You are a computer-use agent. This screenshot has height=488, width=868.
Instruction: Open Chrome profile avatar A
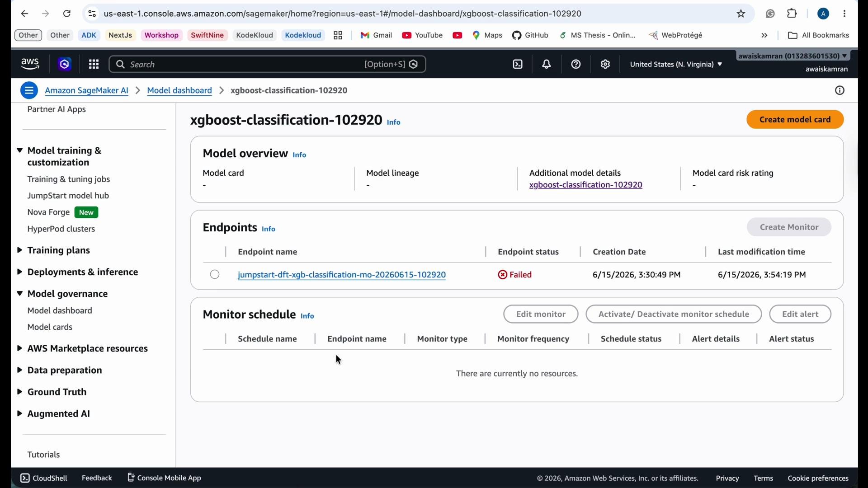(824, 14)
